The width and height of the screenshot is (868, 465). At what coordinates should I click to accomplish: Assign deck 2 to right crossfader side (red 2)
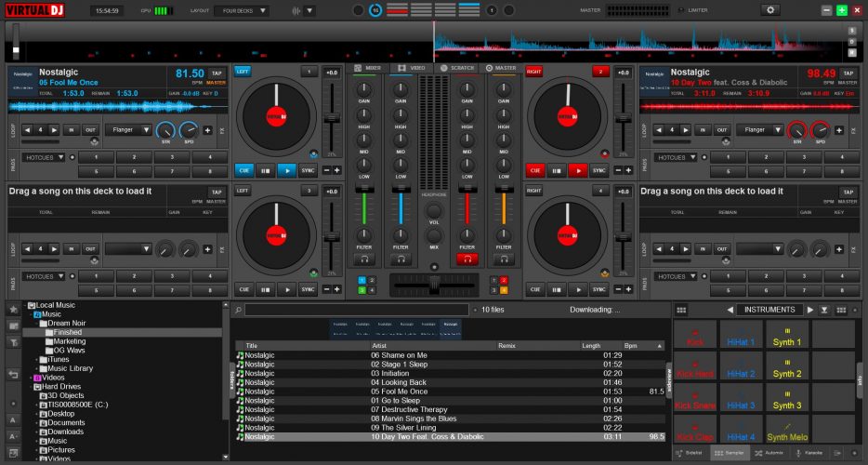point(504,281)
